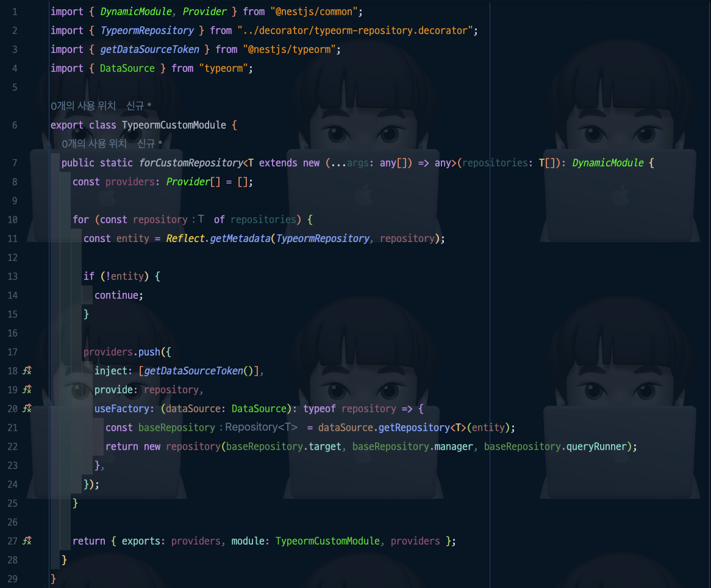The image size is (711, 588).
Task: Click '!entity' condition on line 13
Action: click(124, 276)
